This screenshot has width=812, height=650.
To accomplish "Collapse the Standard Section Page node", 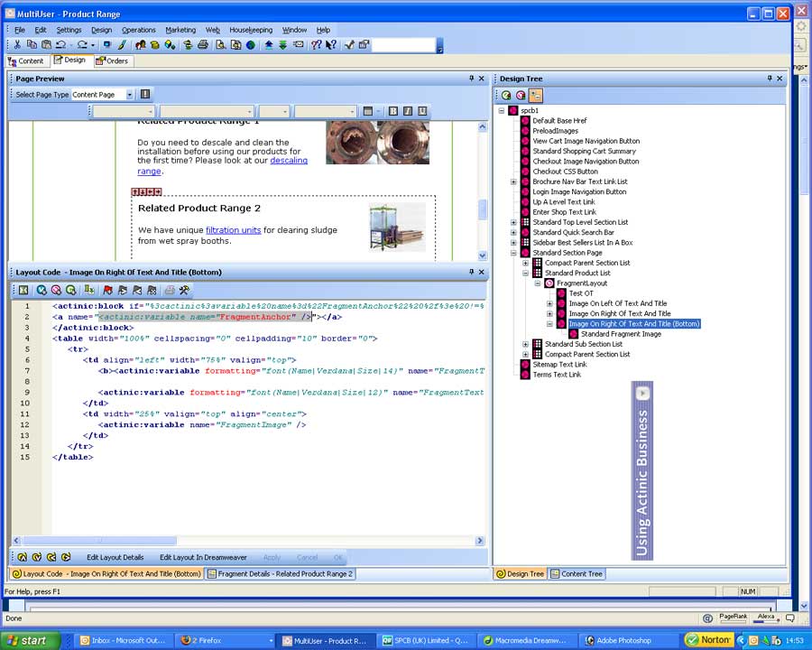I will (513, 253).
